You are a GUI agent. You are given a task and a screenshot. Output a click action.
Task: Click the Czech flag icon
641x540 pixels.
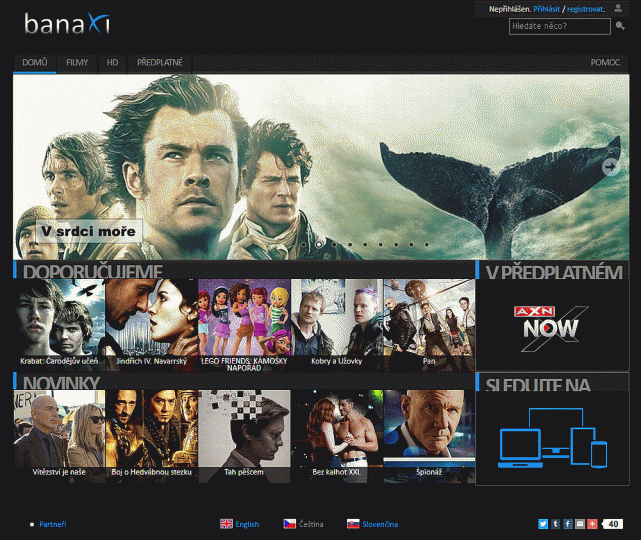289,524
